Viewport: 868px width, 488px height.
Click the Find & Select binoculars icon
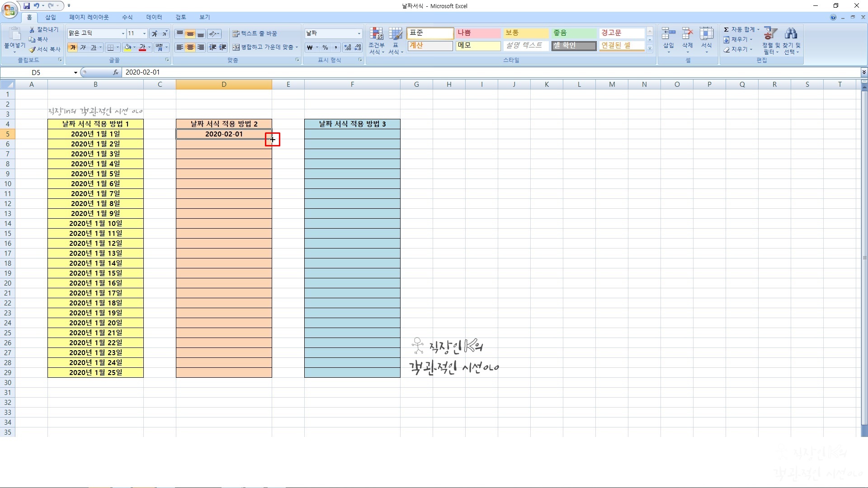pyautogui.click(x=791, y=34)
